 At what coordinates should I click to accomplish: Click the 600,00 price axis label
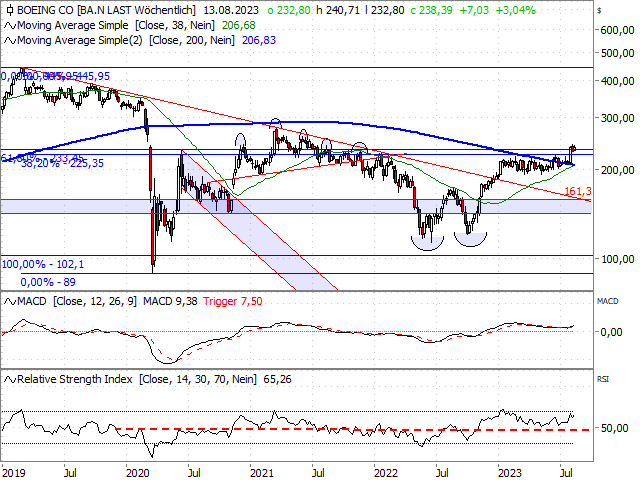(x=618, y=31)
